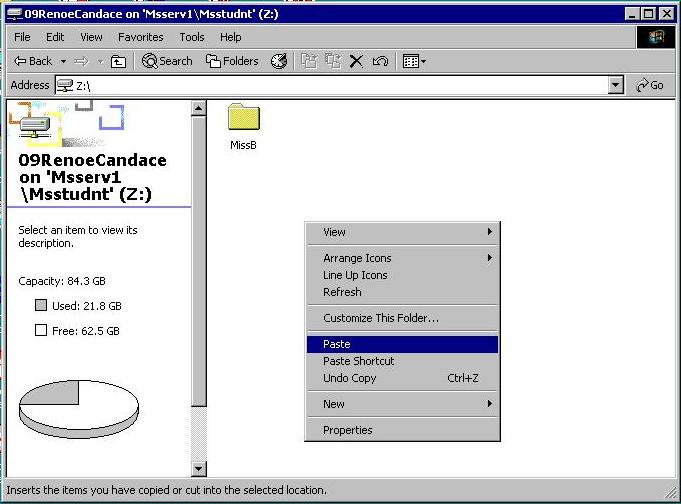
Task: Maximize the Explorer window
Action: tap(648, 14)
